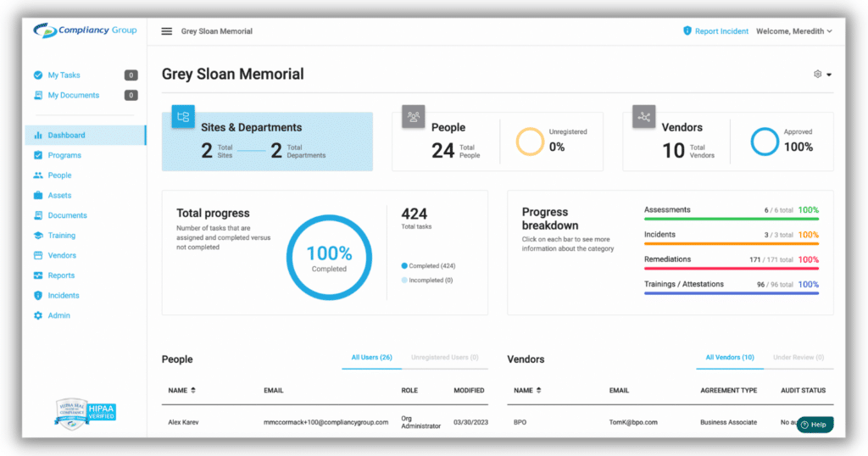Click the Org Administrator role cell
The width and height of the screenshot is (868, 456).
coord(420,422)
